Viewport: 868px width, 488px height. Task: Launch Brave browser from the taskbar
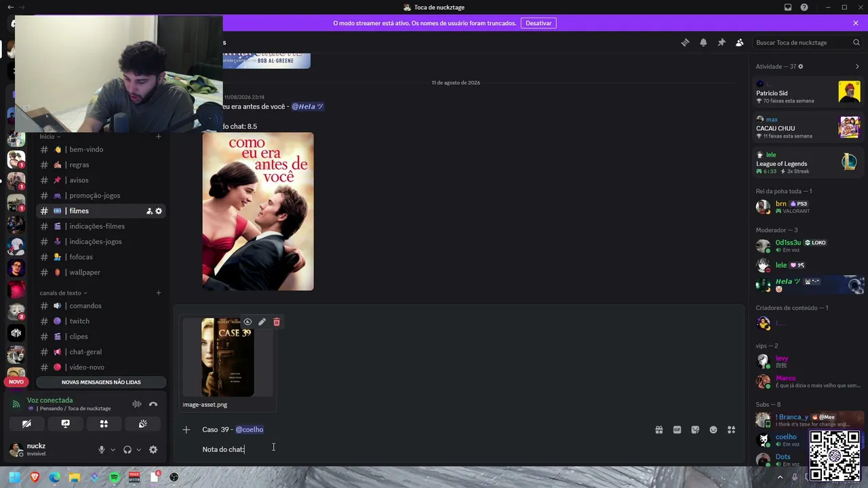tap(35, 477)
